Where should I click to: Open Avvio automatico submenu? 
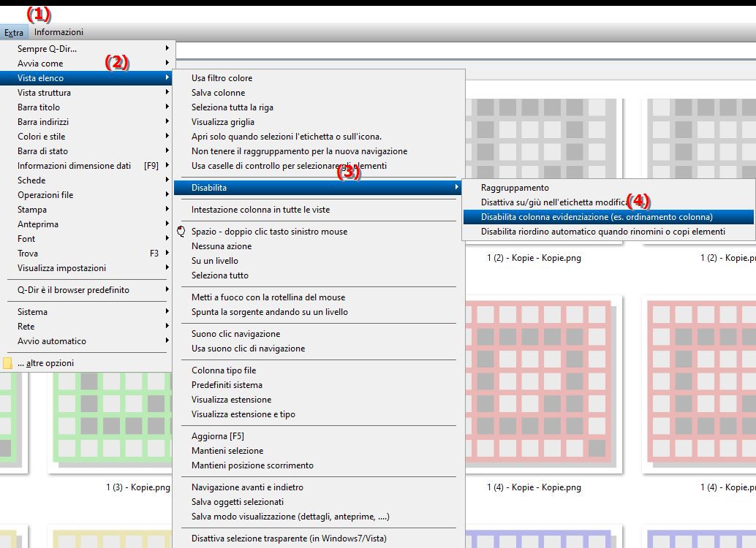pos(87,340)
